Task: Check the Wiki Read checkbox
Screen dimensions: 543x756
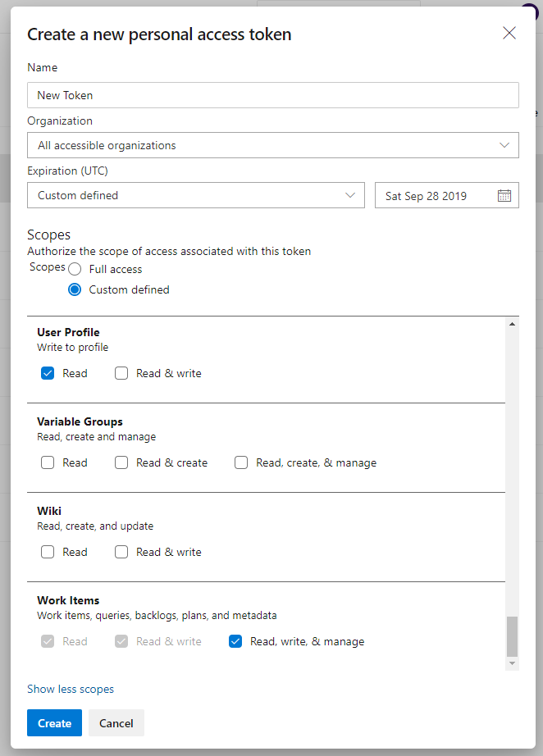Action: coord(48,552)
